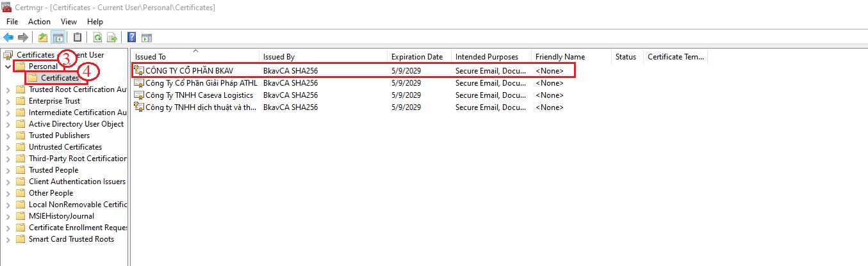The height and width of the screenshot is (266, 868).
Task: Expand the Client Authentication Issuers node
Action: point(8,182)
